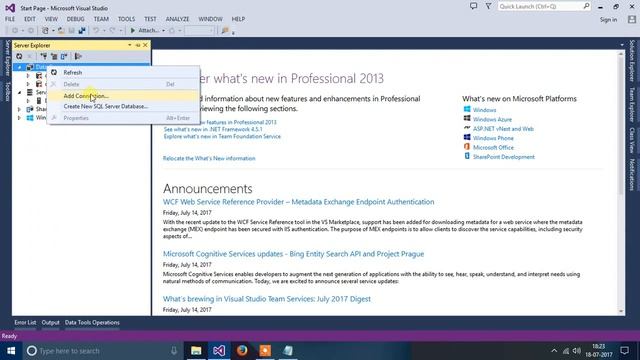640x360 pixels.
Task: Click the last Server Explorer toolbar icon
Action: pyautogui.click(x=78, y=56)
